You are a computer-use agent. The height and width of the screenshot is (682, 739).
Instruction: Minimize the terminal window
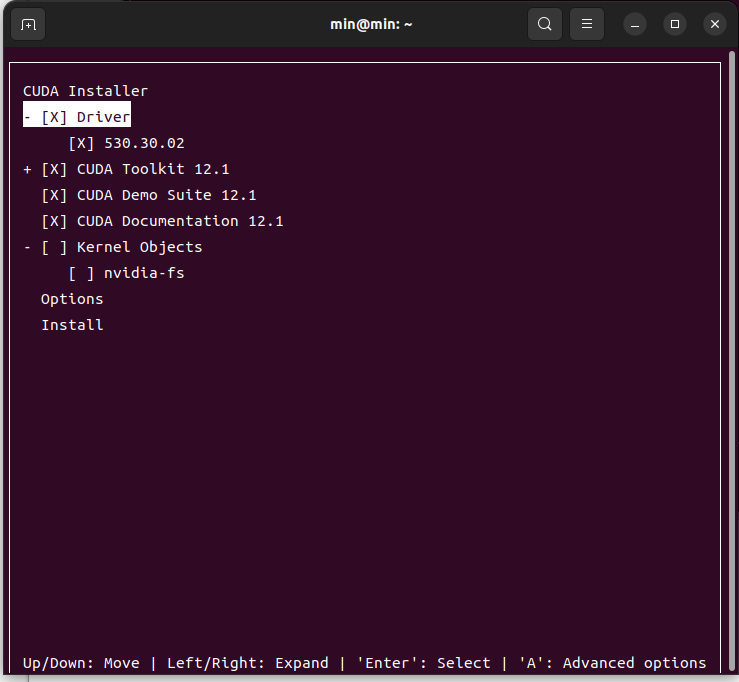(x=635, y=24)
